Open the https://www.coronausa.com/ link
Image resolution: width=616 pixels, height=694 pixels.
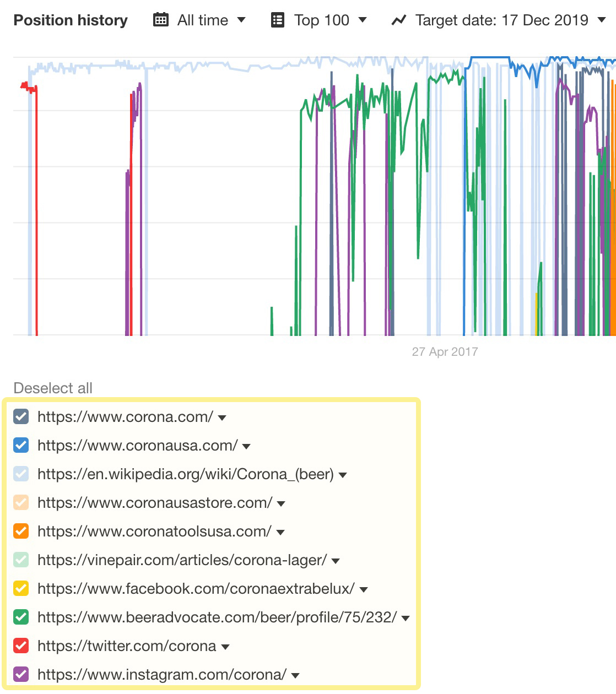(x=138, y=446)
